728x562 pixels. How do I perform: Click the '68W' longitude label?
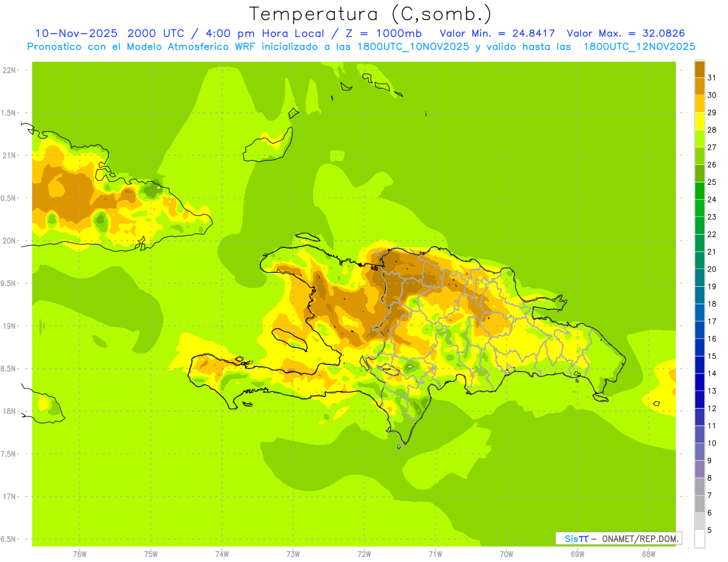click(649, 554)
